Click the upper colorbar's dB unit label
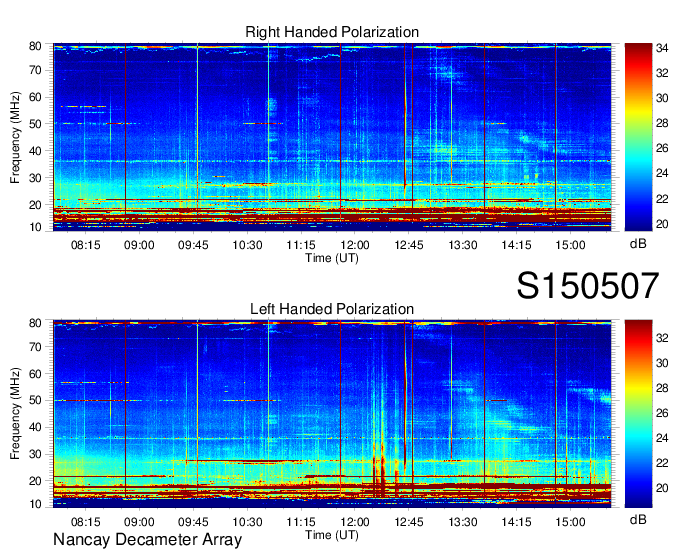Screen dimensions: 680x552 click(x=638, y=244)
